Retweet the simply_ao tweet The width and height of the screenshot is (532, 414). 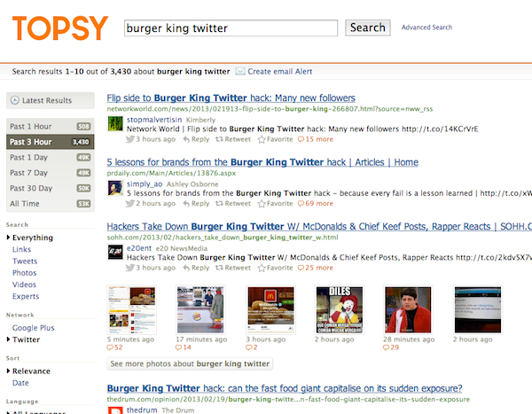coord(233,204)
